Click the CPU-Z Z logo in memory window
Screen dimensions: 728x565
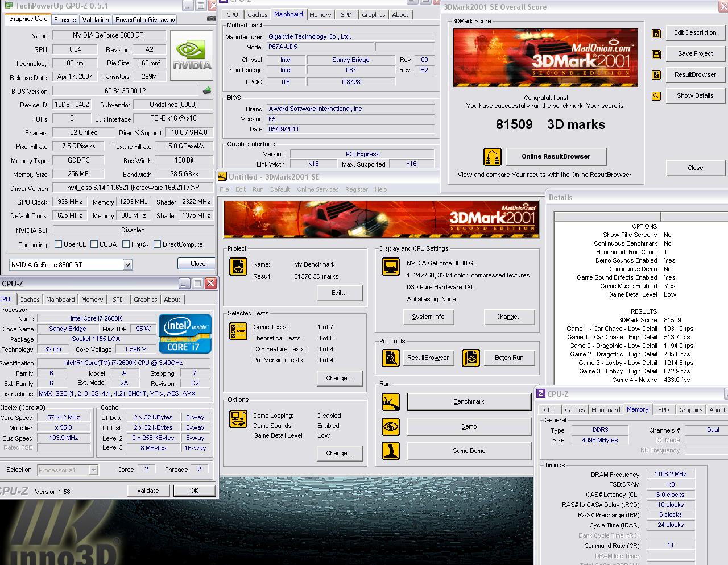pos(541,394)
